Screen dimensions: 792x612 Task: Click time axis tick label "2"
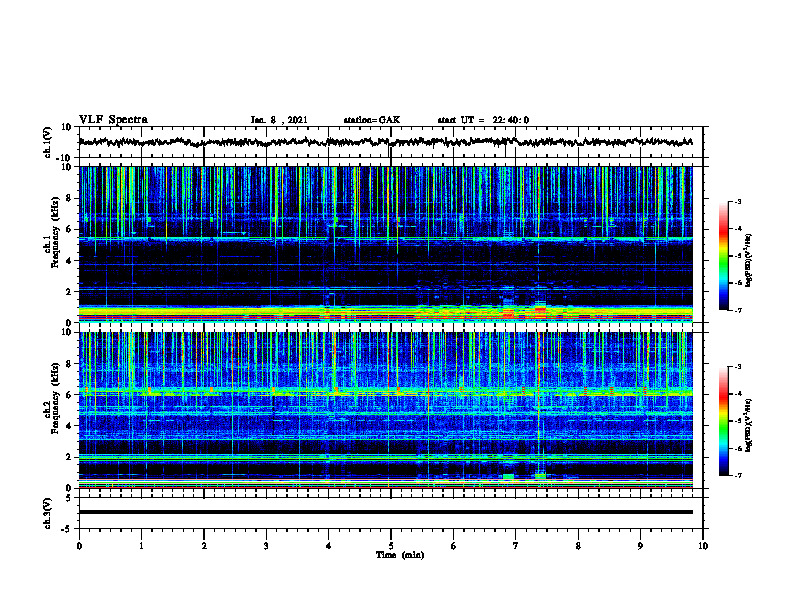(x=204, y=546)
